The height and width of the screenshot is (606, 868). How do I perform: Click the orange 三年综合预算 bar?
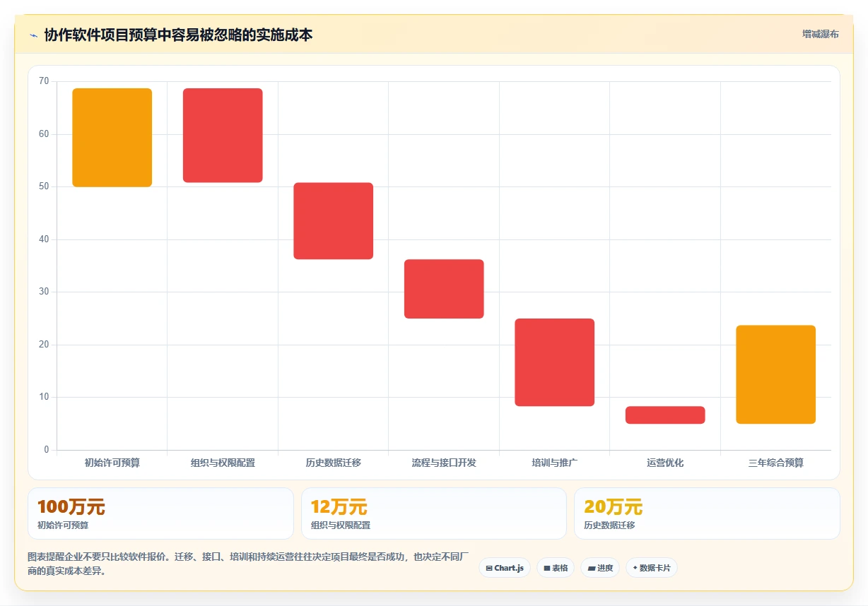(x=776, y=374)
